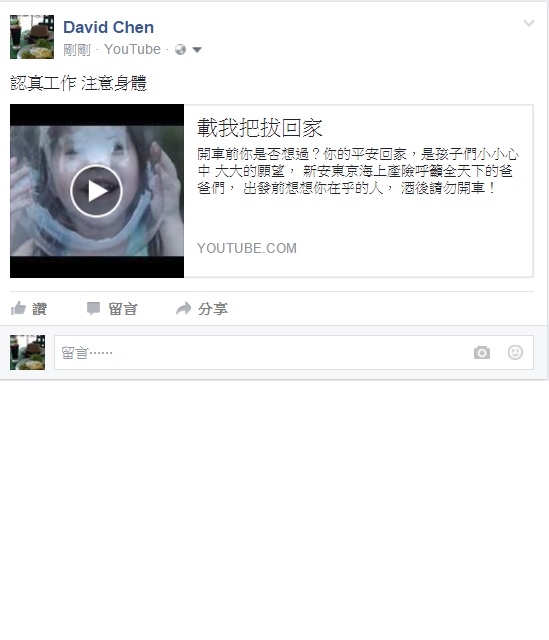Play the embedded YouTube video
The height and width of the screenshot is (640, 549).
[x=96, y=191]
